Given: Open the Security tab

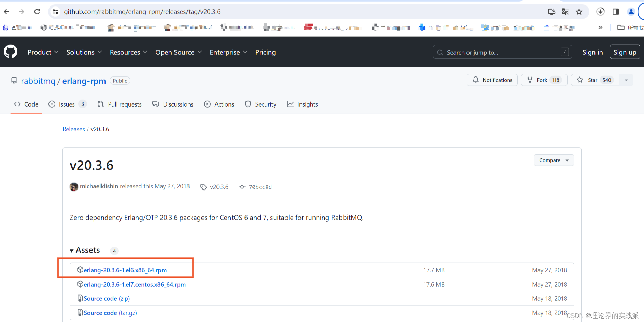Looking at the screenshot, I should tap(260, 104).
